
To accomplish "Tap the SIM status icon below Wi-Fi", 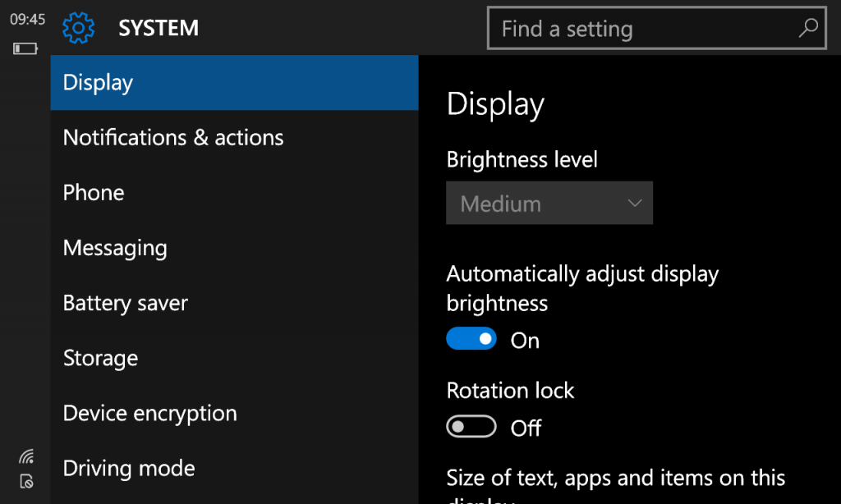I will [x=26, y=481].
